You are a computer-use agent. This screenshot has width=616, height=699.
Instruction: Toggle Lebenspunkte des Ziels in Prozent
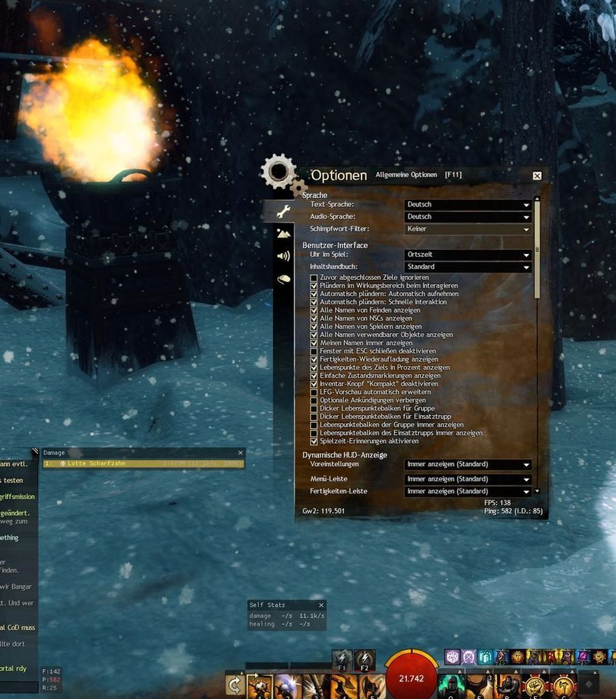click(x=314, y=368)
